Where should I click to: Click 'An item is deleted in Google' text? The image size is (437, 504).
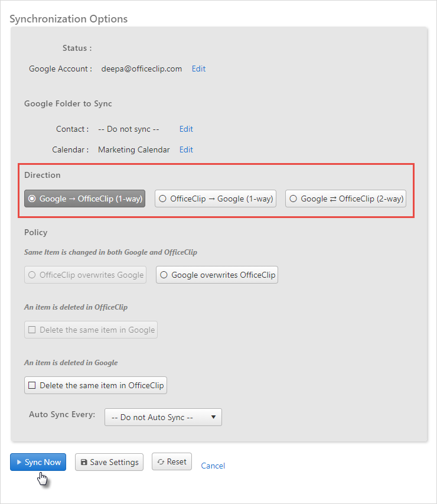71,363
